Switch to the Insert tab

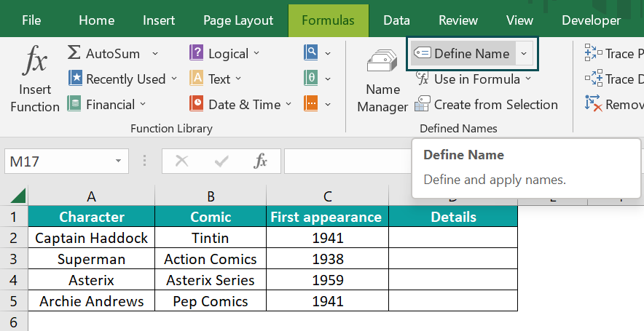click(x=159, y=20)
